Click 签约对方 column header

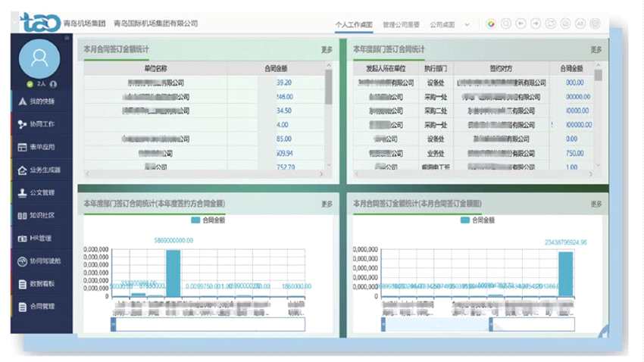[x=501, y=69]
